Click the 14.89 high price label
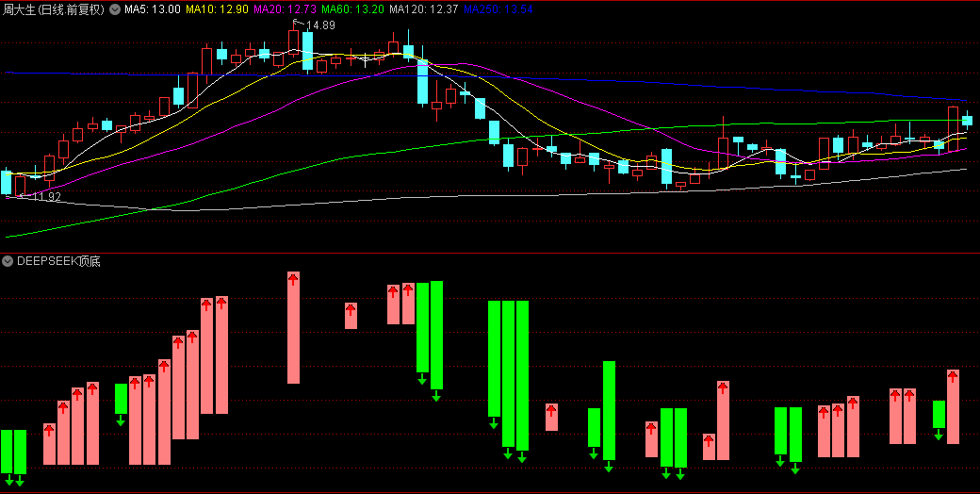Image resolution: width=980 pixels, height=494 pixels. click(x=320, y=25)
